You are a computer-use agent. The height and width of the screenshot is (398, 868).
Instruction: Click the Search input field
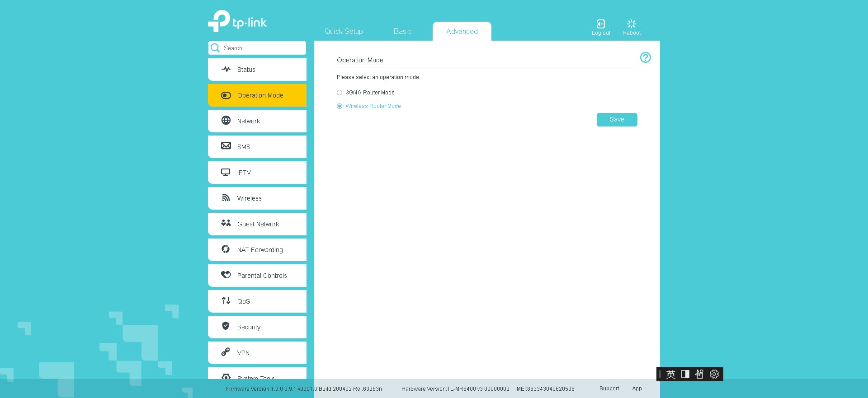(257, 48)
